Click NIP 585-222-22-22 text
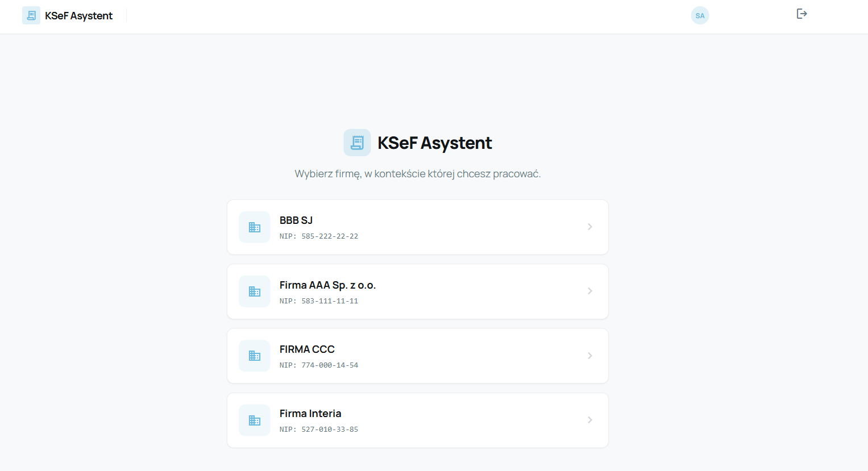Viewport: 868px width, 471px height. pyautogui.click(x=319, y=236)
